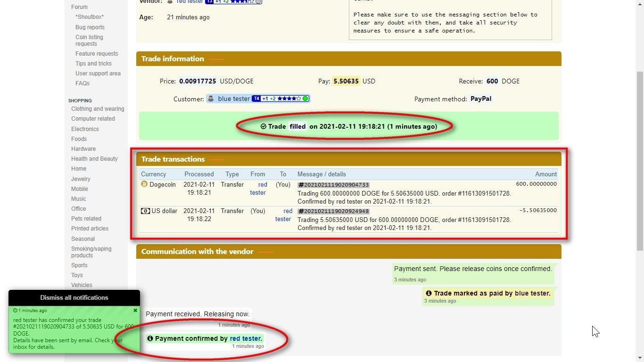
Task: Click green online status dot beside blue tester
Action: click(305, 99)
